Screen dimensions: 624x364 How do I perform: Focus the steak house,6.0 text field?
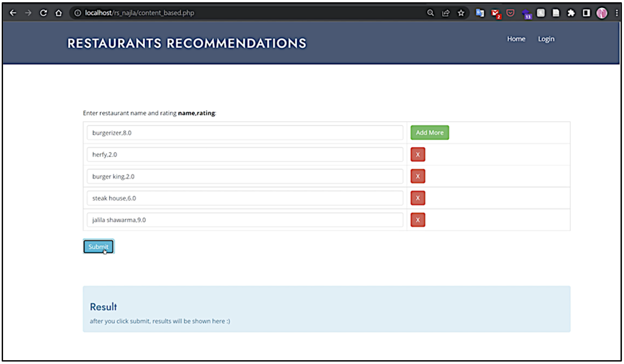pyautogui.click(x=245, y=198)
